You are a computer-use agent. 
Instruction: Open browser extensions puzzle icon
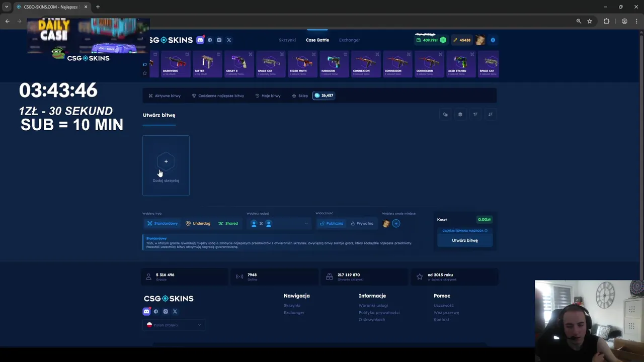point(606,21)
